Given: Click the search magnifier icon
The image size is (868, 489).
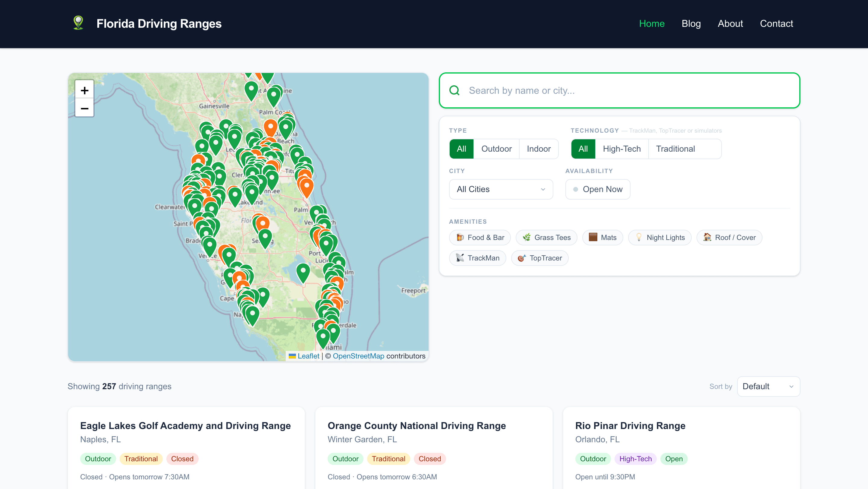Looking at the screenshot, I should pyautogui.click(x=454, y=90).
